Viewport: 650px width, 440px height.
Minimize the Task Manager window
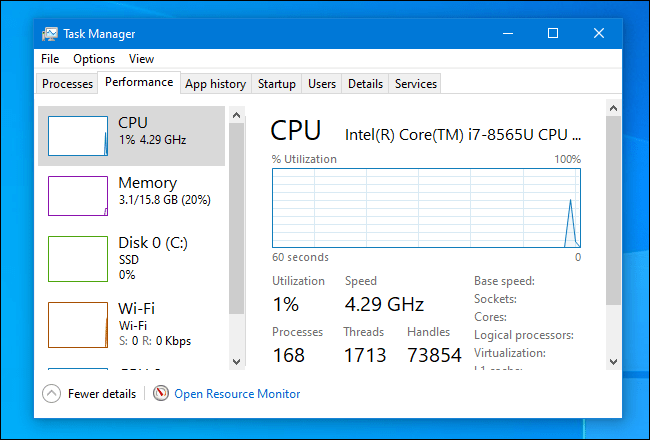point(508,34)
